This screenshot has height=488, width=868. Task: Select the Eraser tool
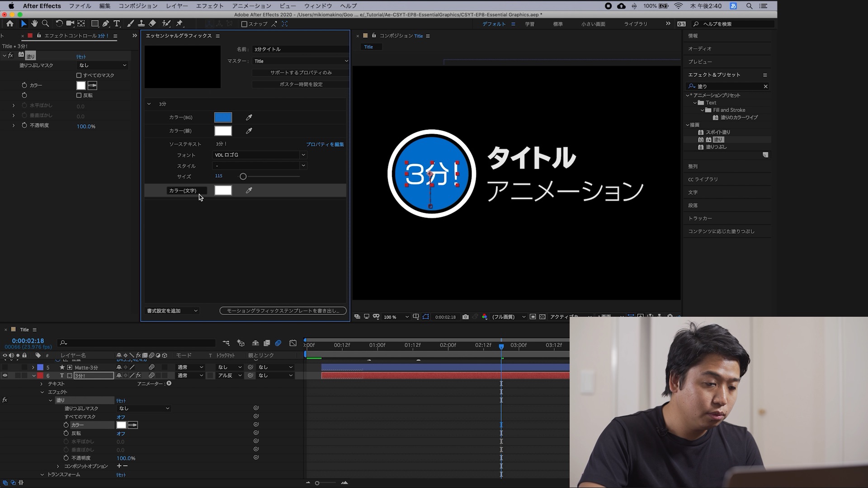(x=152, y=23)
